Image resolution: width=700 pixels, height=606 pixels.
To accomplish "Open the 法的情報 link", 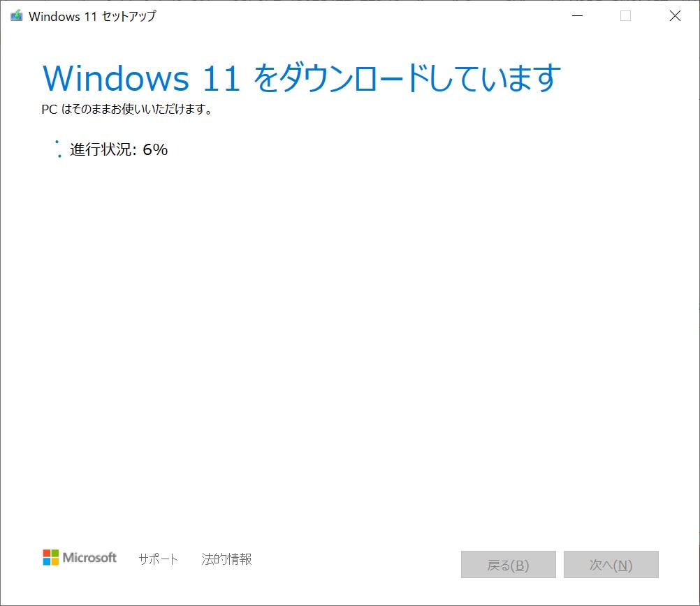I will pyautogui.click(x=226, y=559).
